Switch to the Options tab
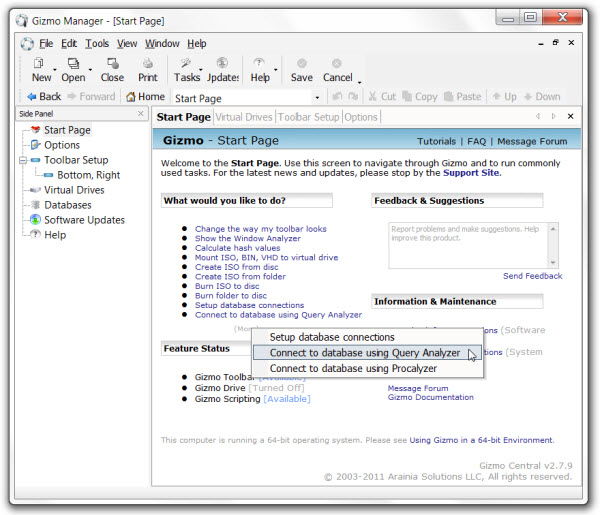This screenshot has width=600, height=515. 361,117
